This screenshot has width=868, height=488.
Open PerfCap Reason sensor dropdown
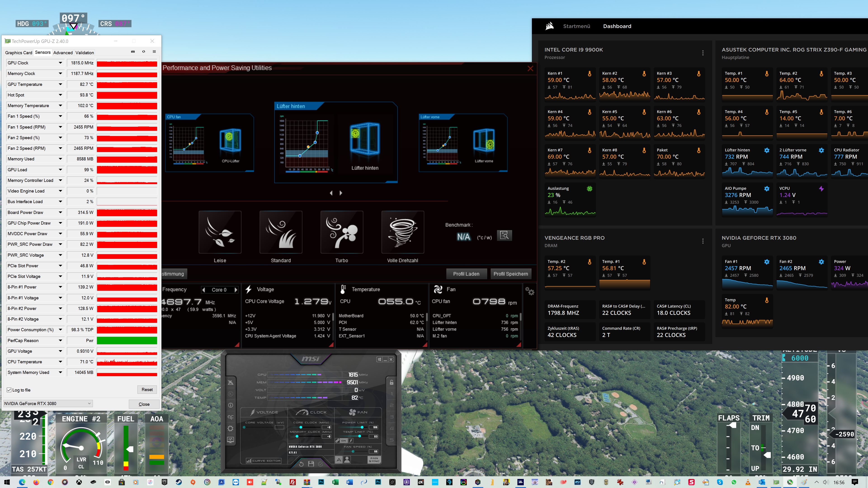tap(60, 340)
